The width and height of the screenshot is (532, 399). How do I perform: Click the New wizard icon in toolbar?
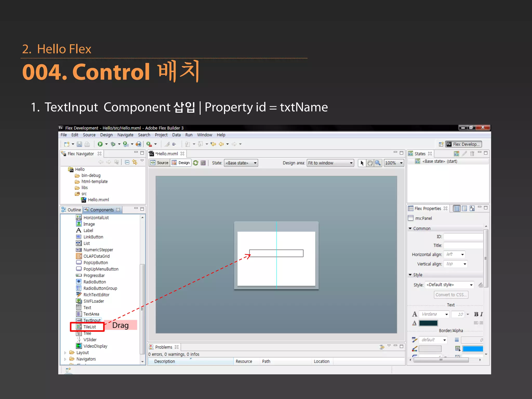coord(67,144)
